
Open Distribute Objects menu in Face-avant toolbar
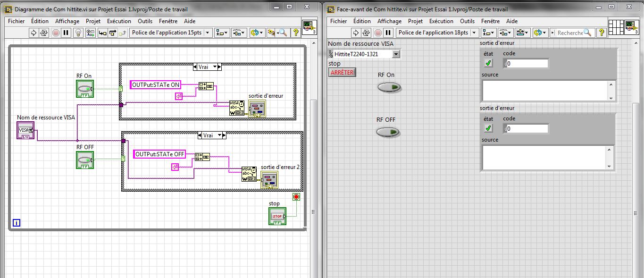[506, 33]
